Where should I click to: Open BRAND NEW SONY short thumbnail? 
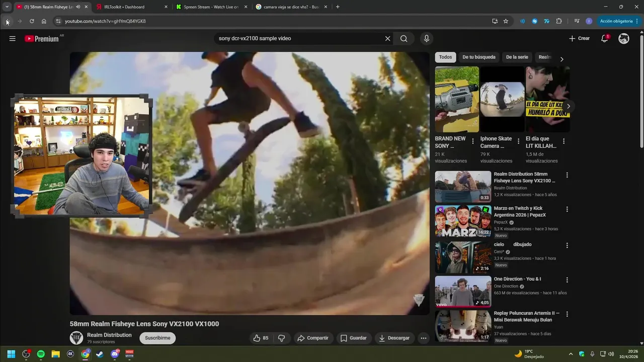click(457, 99)
